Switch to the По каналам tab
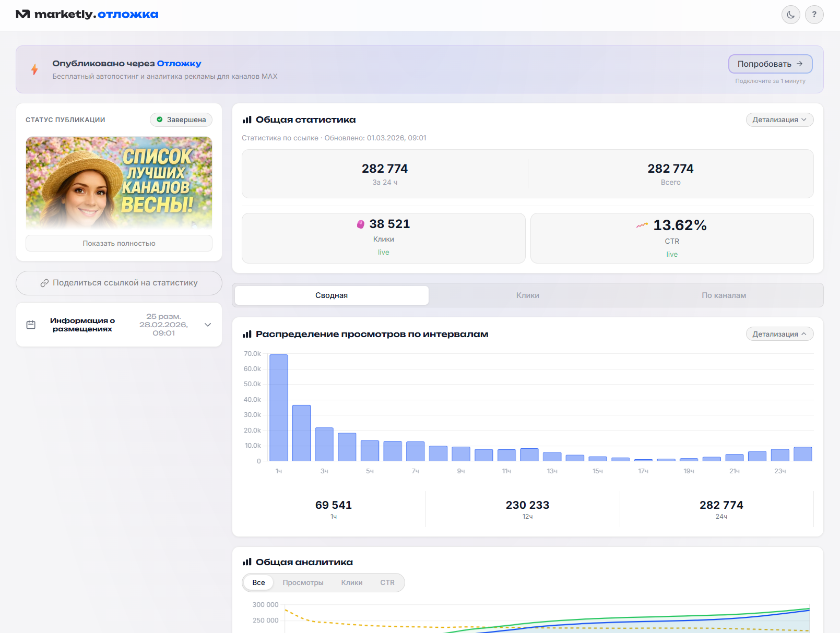 click(724, 295)
